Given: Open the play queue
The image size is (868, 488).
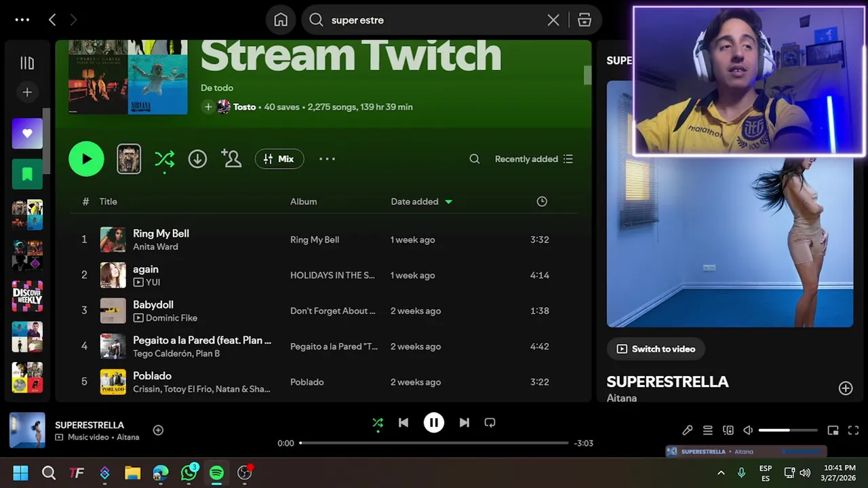Looking at the screenshot, I should (707, 430).
